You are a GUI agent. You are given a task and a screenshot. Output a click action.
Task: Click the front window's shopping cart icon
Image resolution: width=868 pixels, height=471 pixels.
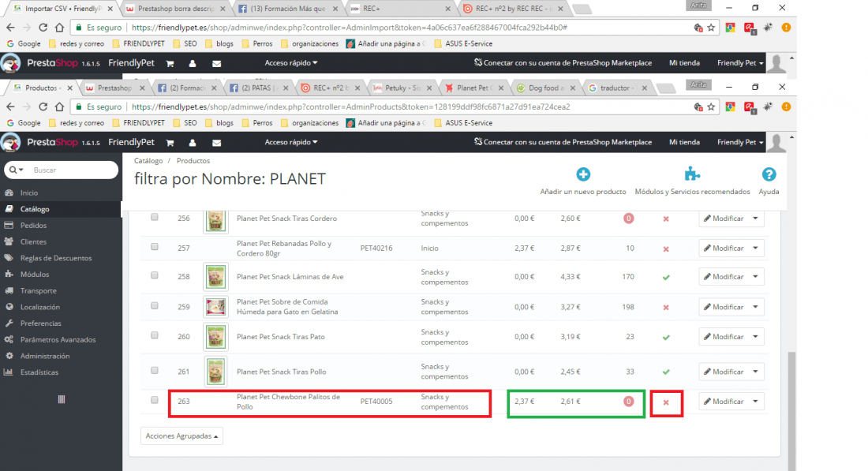tap(170, 143)
